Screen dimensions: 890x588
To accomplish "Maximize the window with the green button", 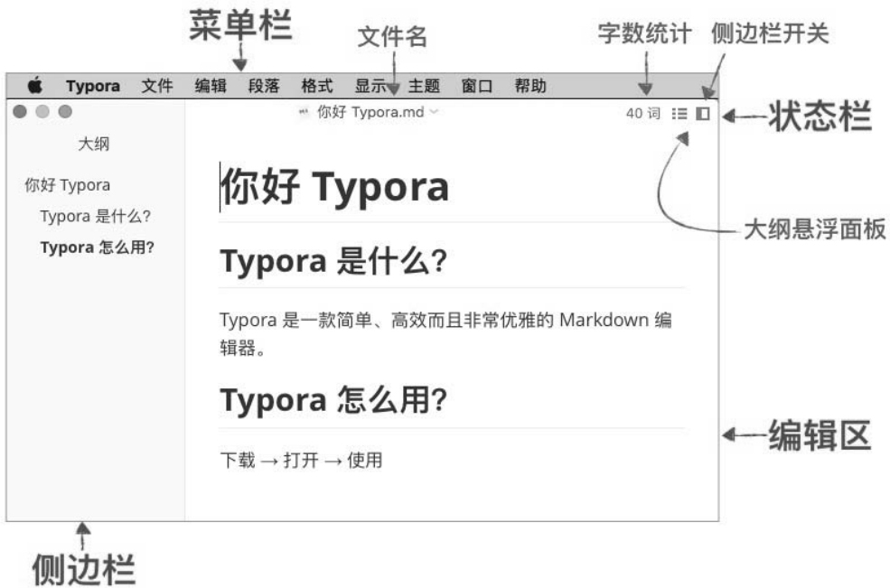I will point(65,111).
